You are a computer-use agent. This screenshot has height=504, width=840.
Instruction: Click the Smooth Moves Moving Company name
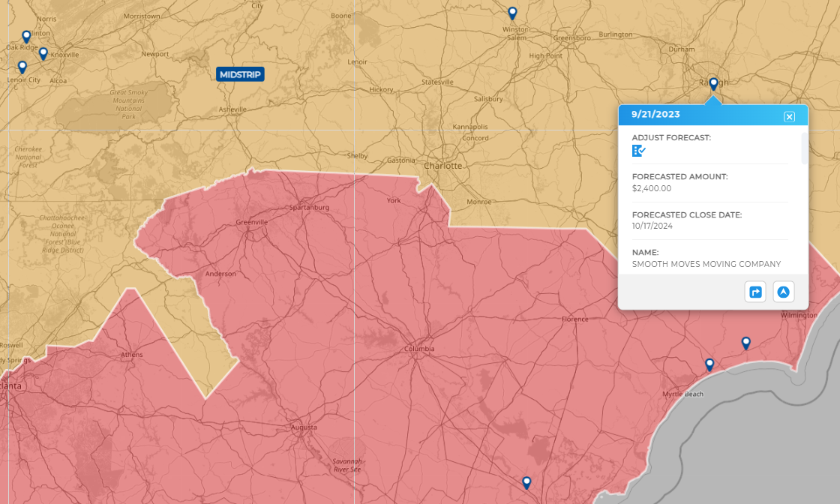(706, 264)
